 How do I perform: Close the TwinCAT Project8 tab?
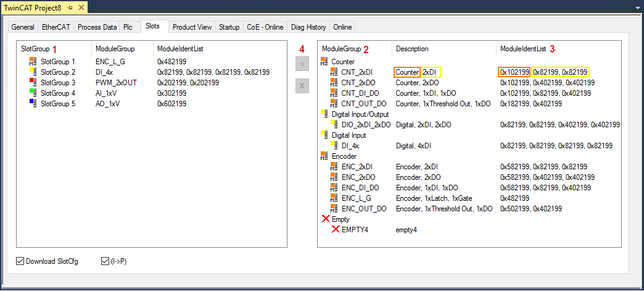point(81,7)
